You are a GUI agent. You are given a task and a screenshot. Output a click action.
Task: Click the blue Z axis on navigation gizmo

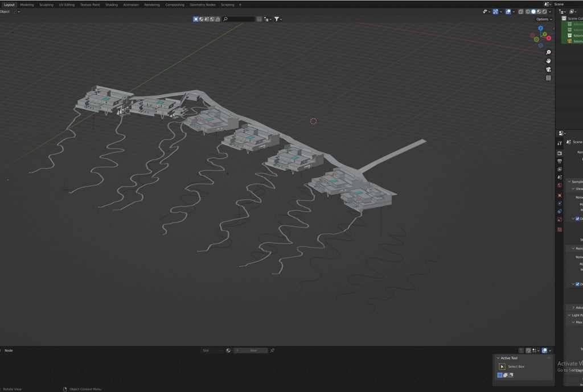540,28
